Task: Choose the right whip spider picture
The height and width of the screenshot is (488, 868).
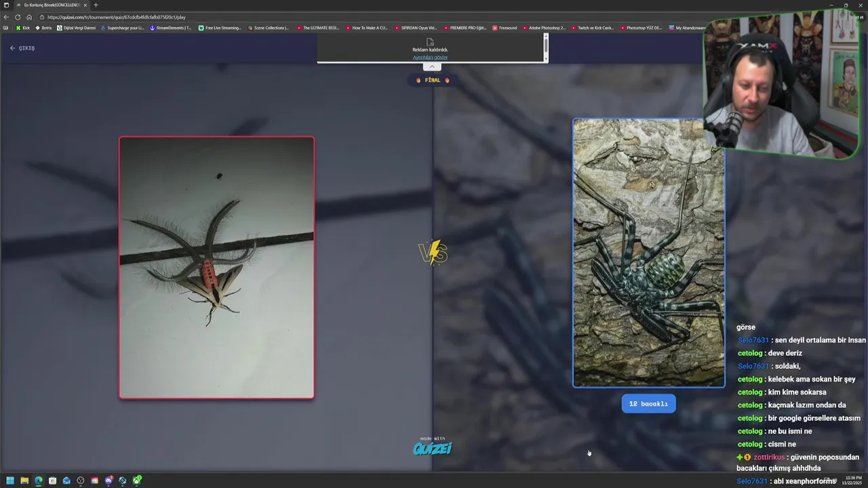Action: pyautogui.click(x=649, y=253)
